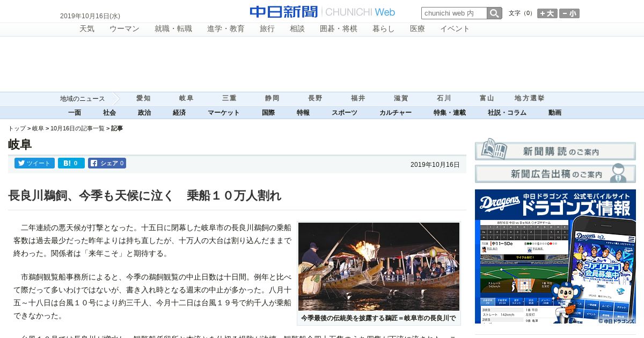Viewport: 644px width, 338px height.
Task: Select the 滋賀 regional tab
Action: click(x=401, y=99)
